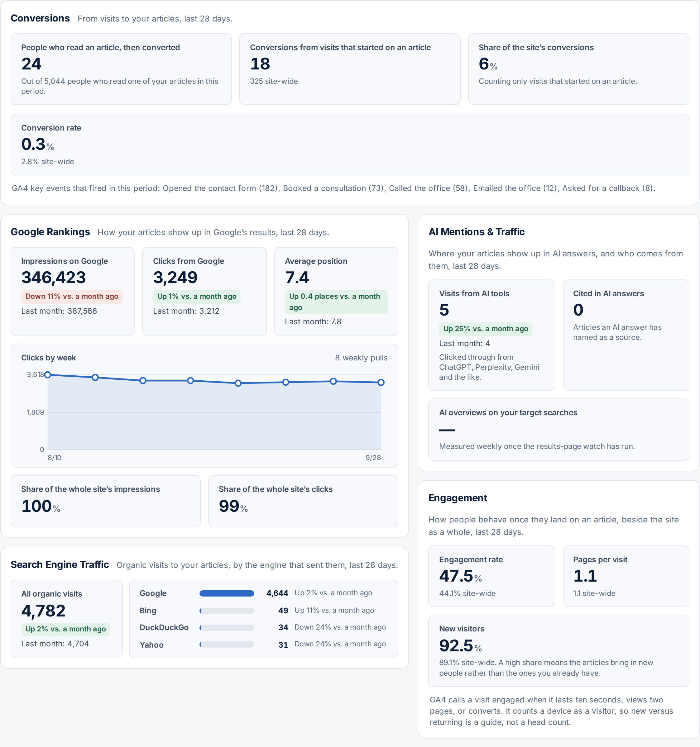Click the 9/28 x-axis date label
Viewport: 700px width, 747px height.
click(x=373, y=458)
